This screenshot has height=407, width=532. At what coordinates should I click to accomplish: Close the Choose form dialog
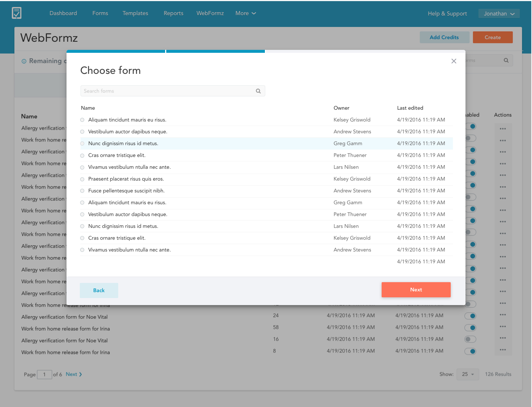[x=454, y=61]
